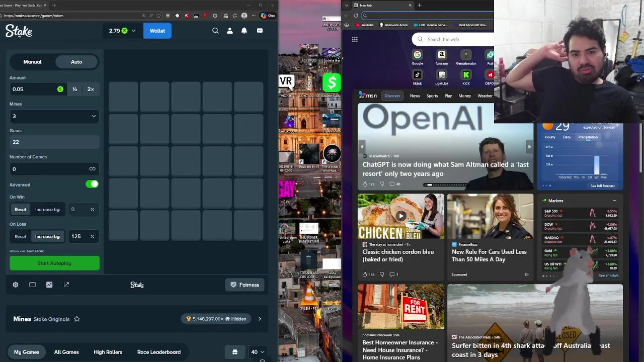Open the Stake notifications bell
644x362 pixels.
pos(244,31)
